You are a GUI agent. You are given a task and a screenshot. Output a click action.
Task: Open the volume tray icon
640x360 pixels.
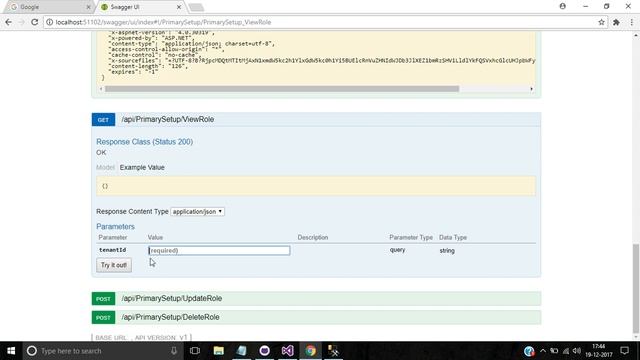pos(577,351)
